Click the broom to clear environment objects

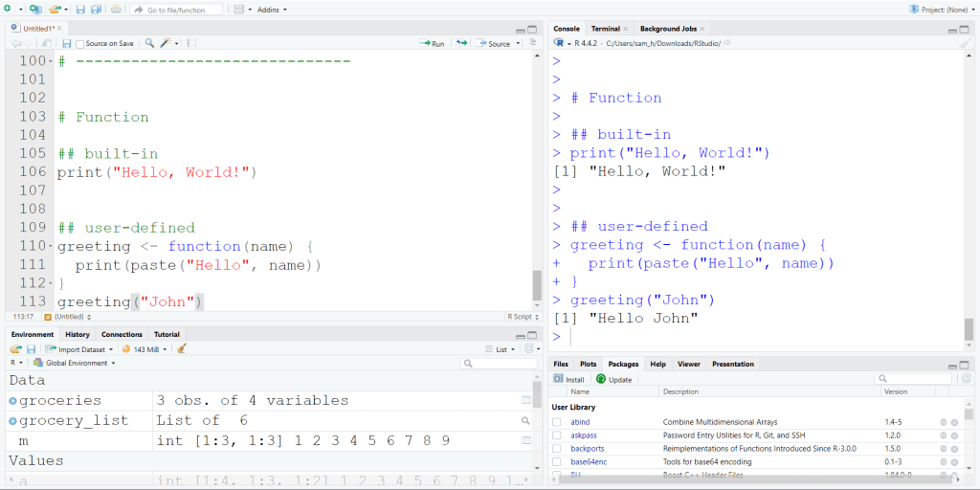(182, 349)
